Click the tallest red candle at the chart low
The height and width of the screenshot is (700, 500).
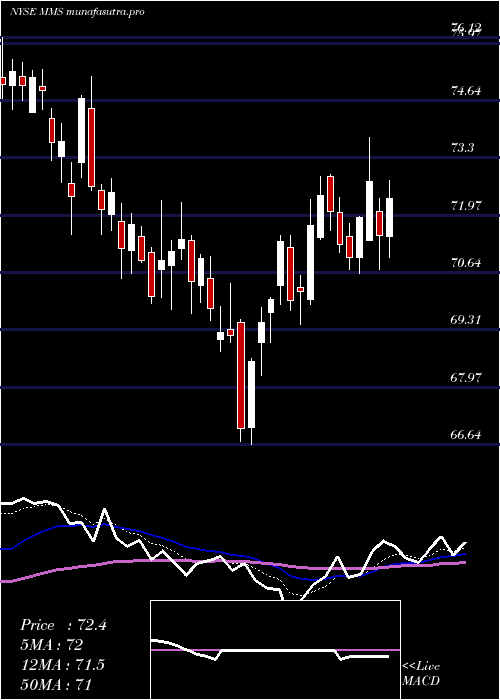pos(241,375)
